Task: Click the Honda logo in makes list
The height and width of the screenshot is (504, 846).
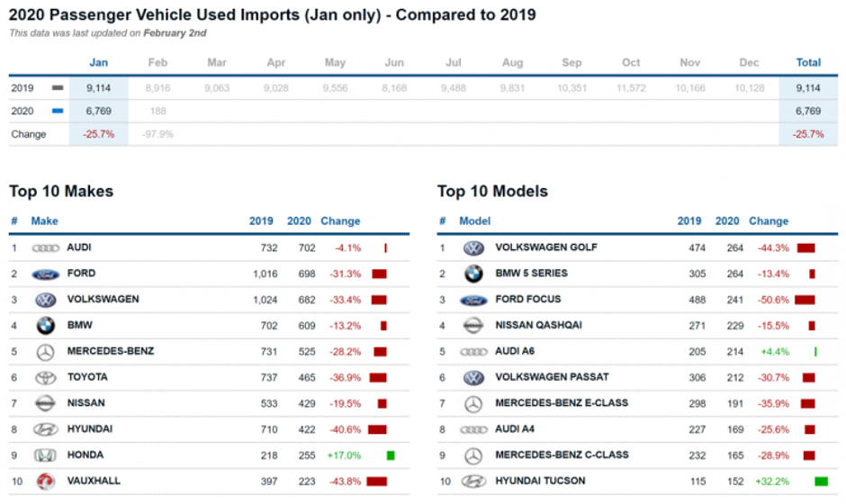Action: point(45,455)
